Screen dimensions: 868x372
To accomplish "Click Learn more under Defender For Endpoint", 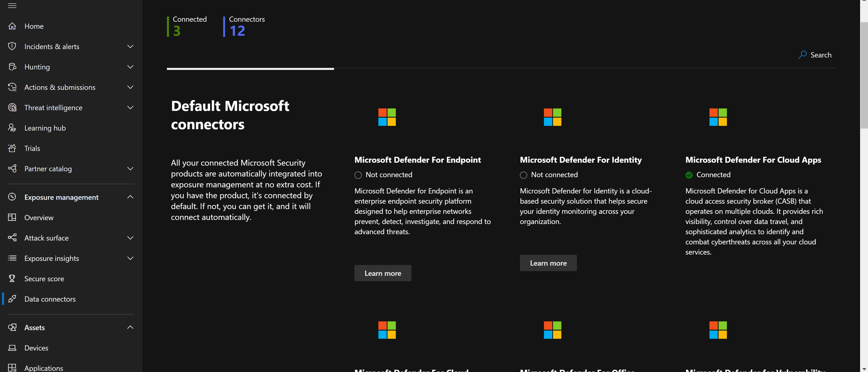I will coord(382,273).
